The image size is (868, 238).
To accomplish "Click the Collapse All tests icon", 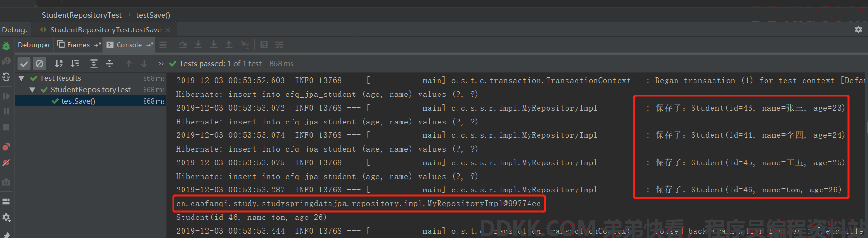I will click(110, 63).
